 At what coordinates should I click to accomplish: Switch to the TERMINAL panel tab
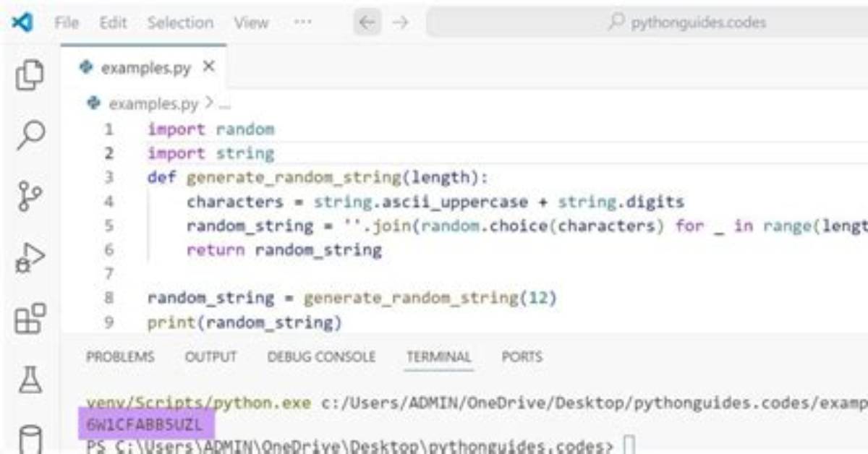pyautogui.click(x=438, y=357)
